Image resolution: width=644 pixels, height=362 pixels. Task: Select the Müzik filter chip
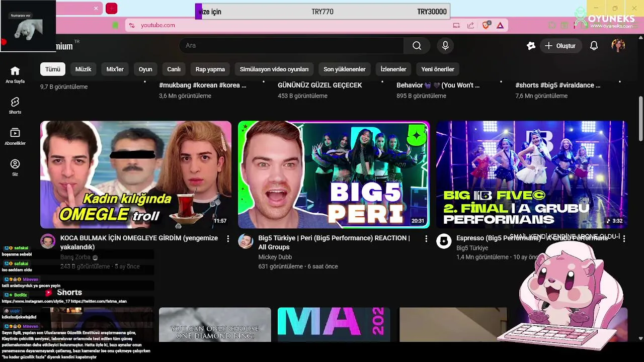tap(84, 69)
